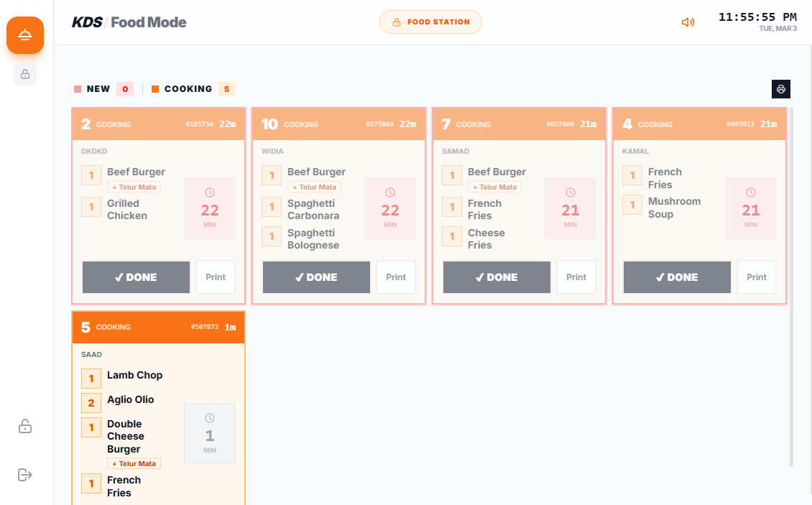
Task: Click the small padlock icon below cloche
Action: coord(25,74)
